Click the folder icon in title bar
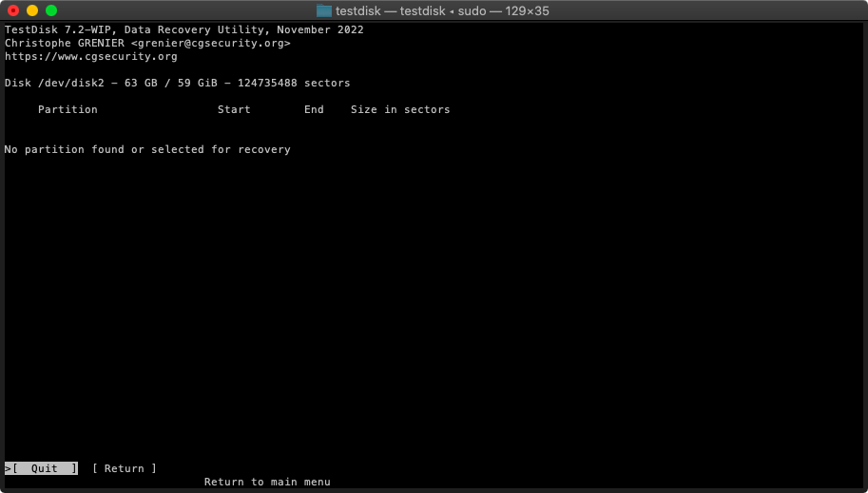The width and height of the screenshot is (868, 493). [324, 10]
